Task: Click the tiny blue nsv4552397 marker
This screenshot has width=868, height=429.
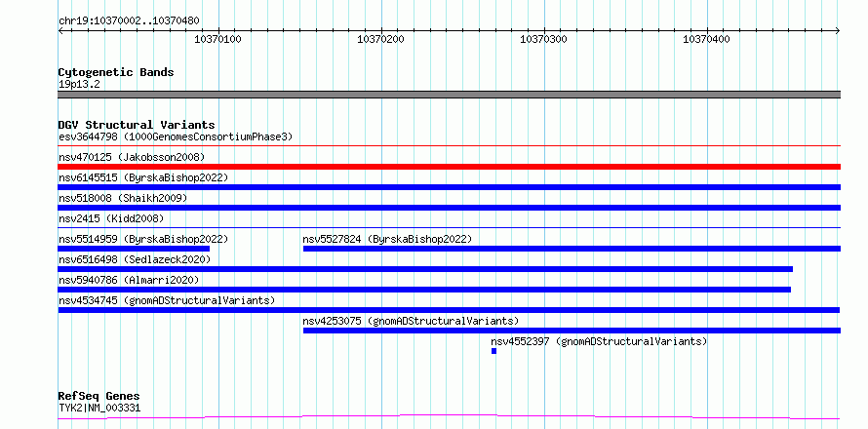Action: 493,351
